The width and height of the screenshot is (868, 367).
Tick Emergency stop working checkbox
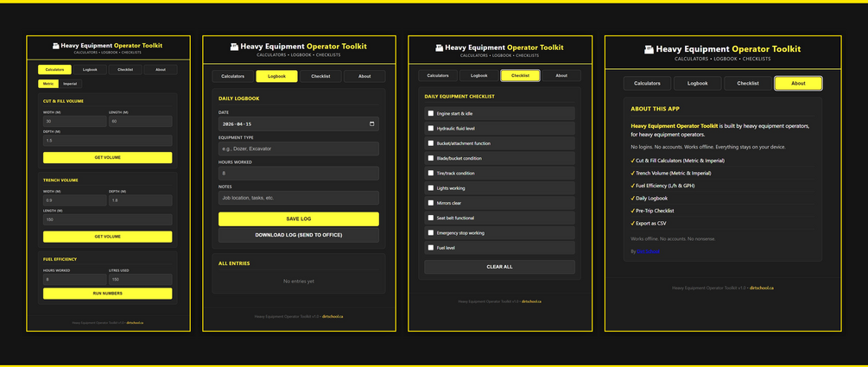click(431, 233)
